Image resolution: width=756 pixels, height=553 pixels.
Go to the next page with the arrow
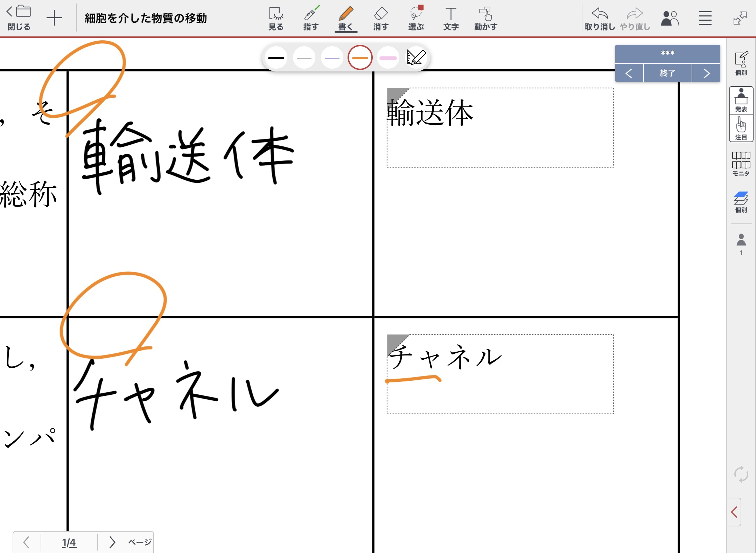112,542
